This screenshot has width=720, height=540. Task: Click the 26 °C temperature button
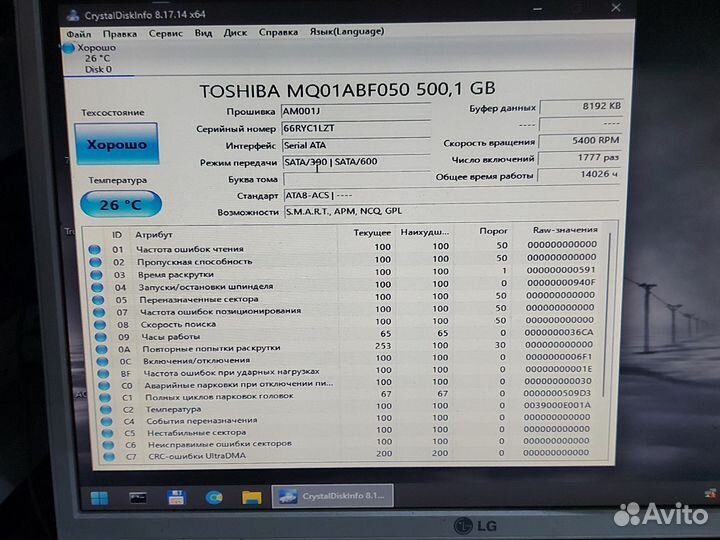(121, 204)
